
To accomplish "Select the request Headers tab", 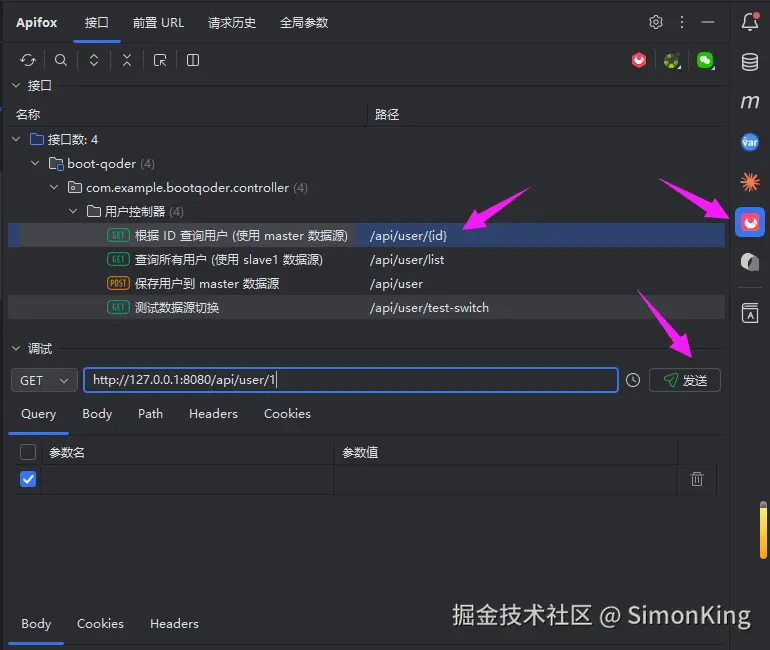I will 213,414.
